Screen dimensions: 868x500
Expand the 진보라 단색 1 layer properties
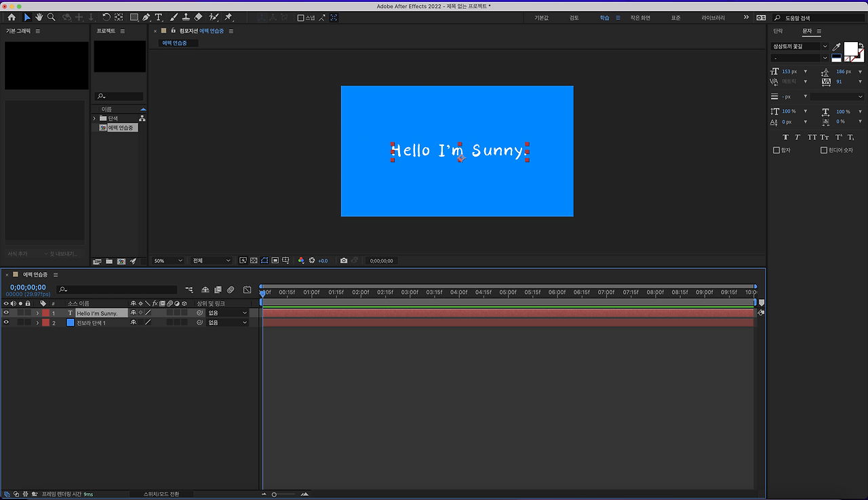pyautogui.click(x=37, y=322)
